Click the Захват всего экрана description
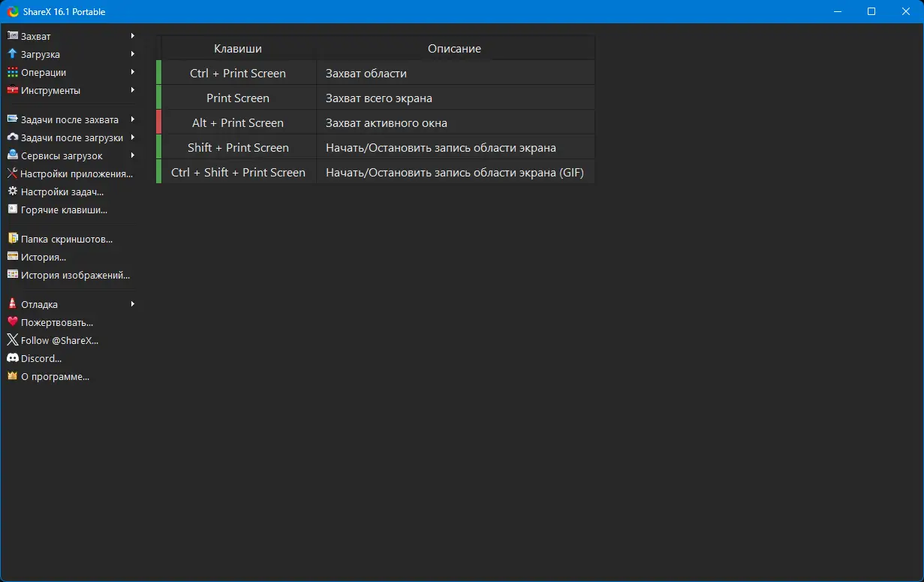Viewport: 924px width, 582px height. pyautogui.click(x=455, y=98)
